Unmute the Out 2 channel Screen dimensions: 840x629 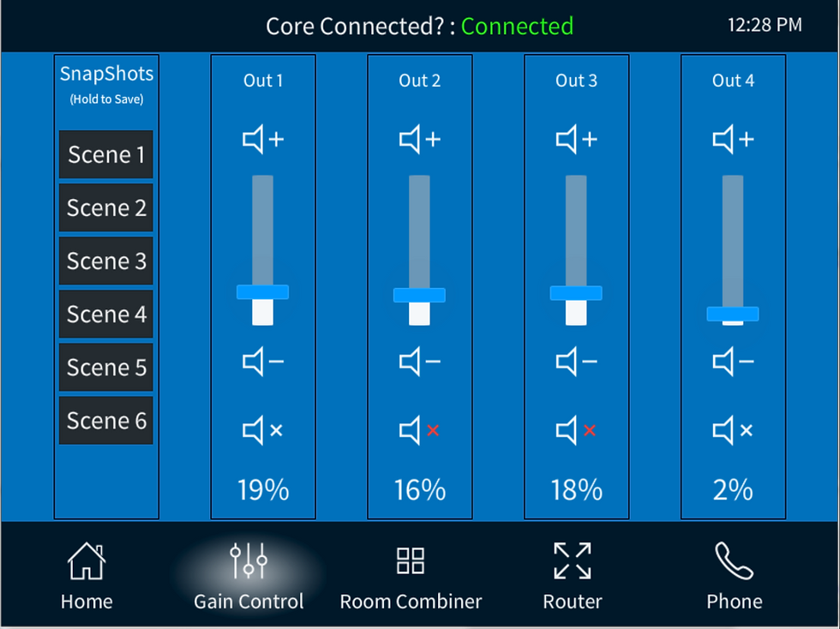tap(419, 429)
